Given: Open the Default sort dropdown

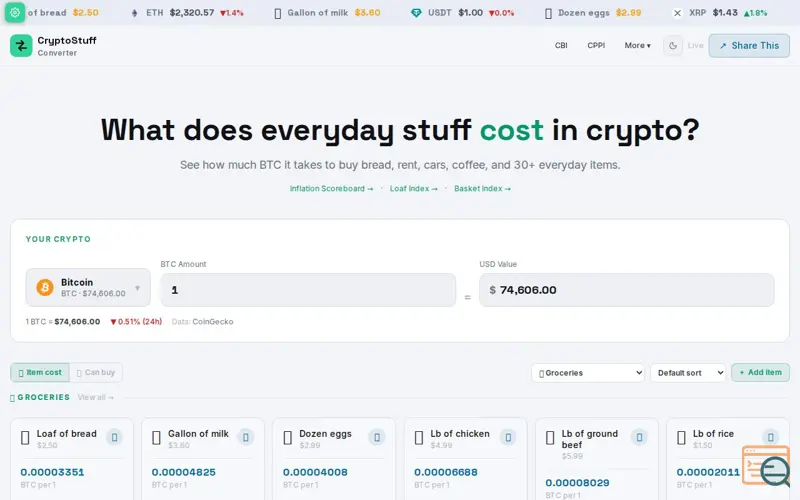Looking at the screenshot, I should click(x=688, y=373).
